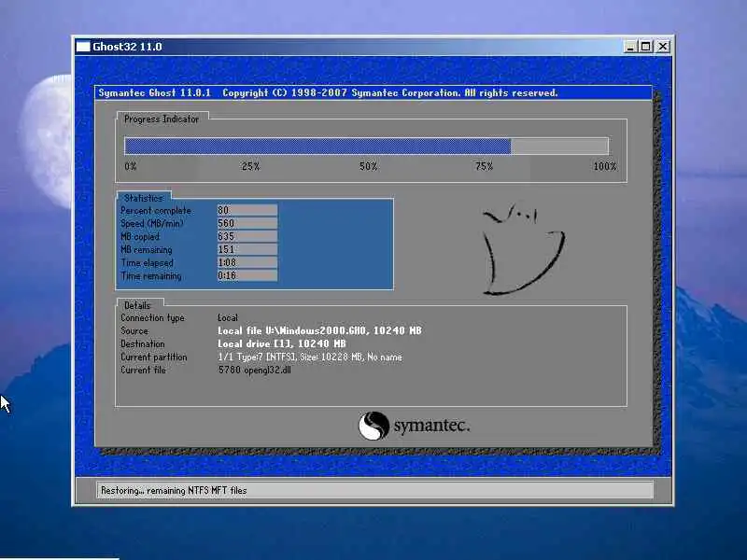
Task: Click the Statistics group label
Action: [144, 198]
